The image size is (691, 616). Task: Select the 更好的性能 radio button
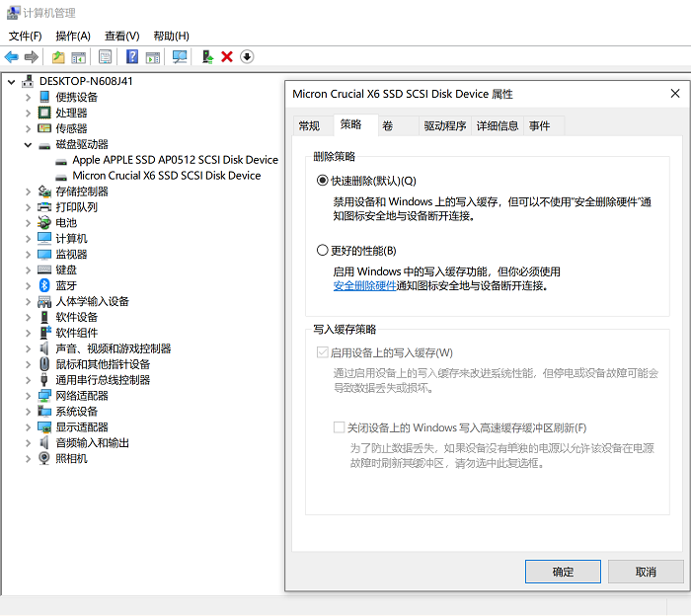(x=323, y=251)
